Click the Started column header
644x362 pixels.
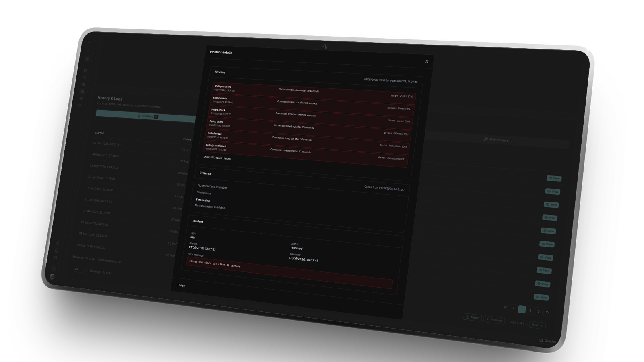click(x=99, y=133)
